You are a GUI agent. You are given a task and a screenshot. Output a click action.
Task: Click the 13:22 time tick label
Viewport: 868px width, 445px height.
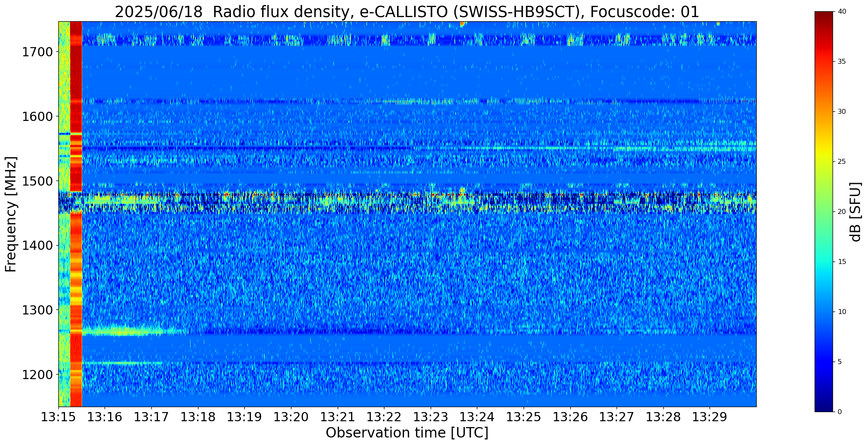click(384, 417)
